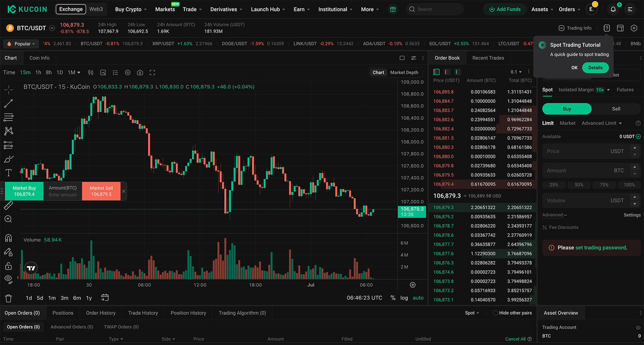Switch to Recent Trades tab
Screen dimensions: 644x345
[488, 58]
